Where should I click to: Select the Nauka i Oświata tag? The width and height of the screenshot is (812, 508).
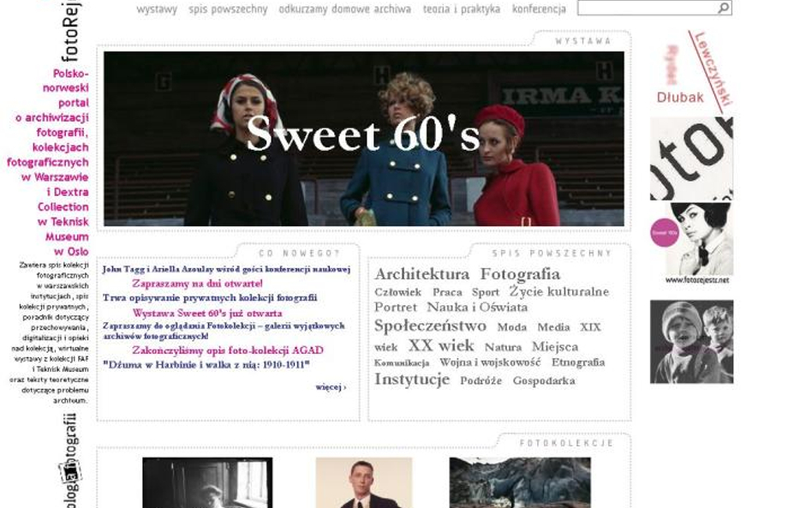click(x=477, y=307)
